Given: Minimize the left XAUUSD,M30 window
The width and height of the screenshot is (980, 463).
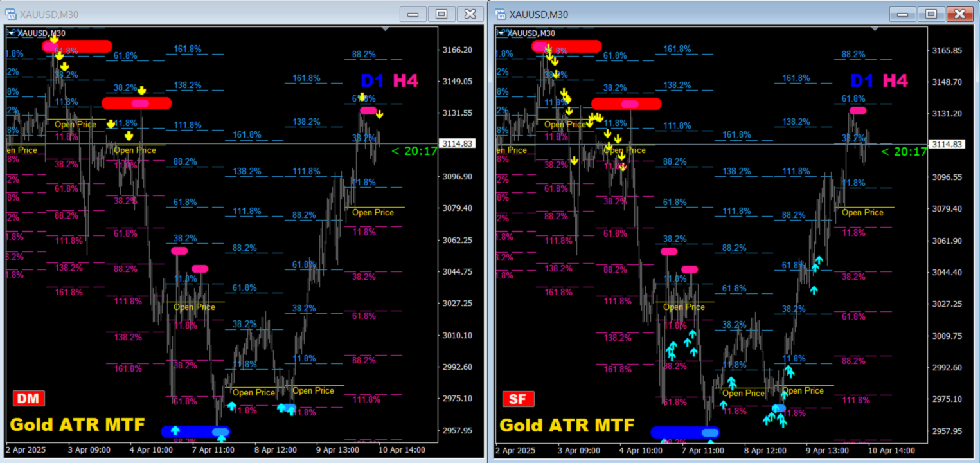Looking at the screenshot, I should pyautogui.click(x=413, y=14).
